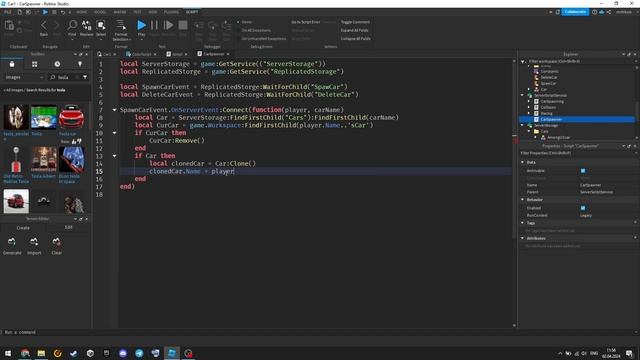The image size is (640, 360).
Task: Click the Paste clipboard icon
Action: point(9,26)
